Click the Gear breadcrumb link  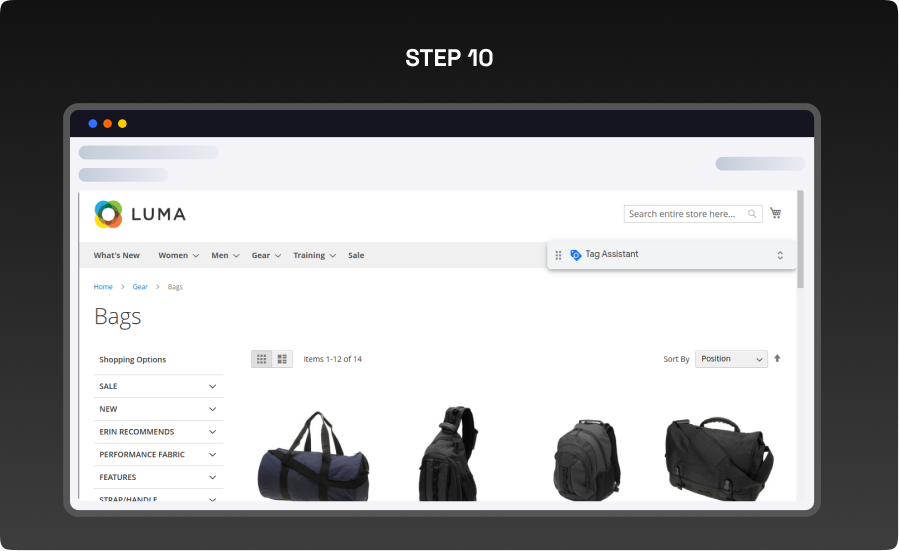140,287
